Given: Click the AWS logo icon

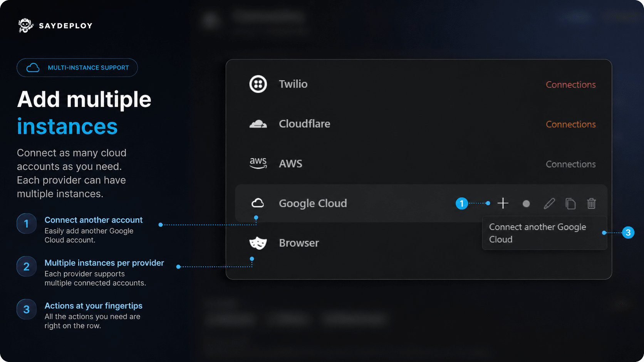Looking at the screenshot, I should [x=258, y=163].
